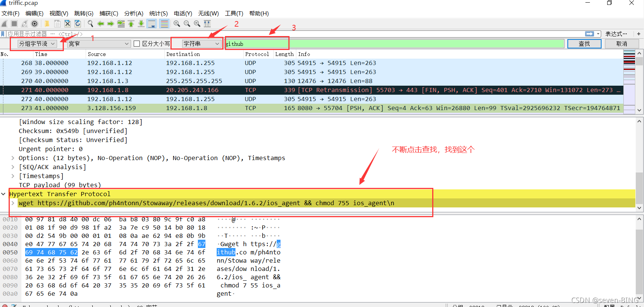This screenshot has height=307, width=644.
Task: Add a display filter button plus icon
Action: [638, 34]
